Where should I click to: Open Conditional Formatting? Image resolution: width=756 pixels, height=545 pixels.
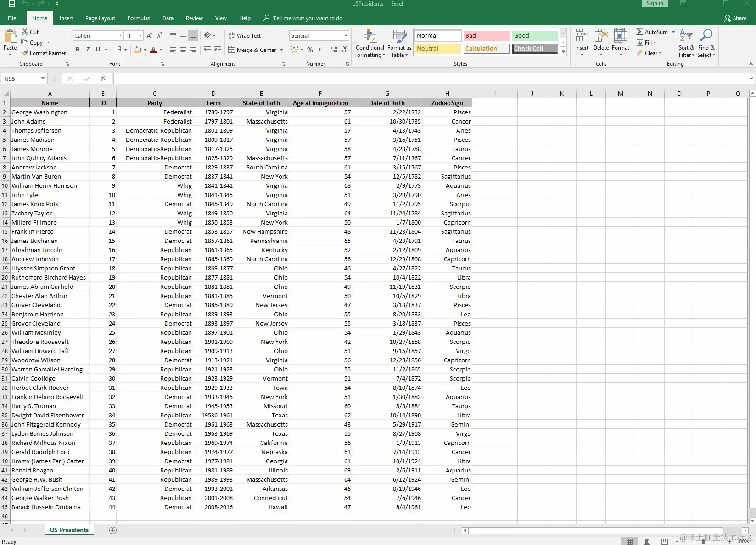click(x=370, y=43)
